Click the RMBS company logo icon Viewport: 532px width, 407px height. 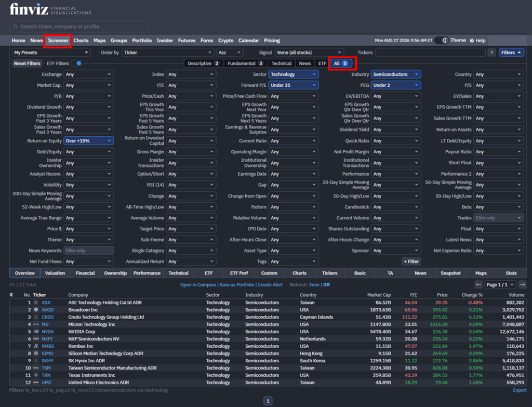click(36, 346)
